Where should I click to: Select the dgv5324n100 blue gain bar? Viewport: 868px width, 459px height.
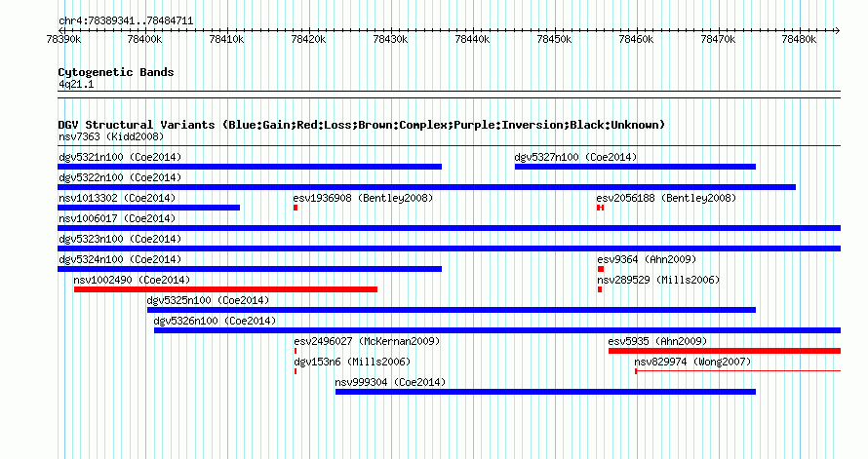pyautogui.click(x=250, y=269)
